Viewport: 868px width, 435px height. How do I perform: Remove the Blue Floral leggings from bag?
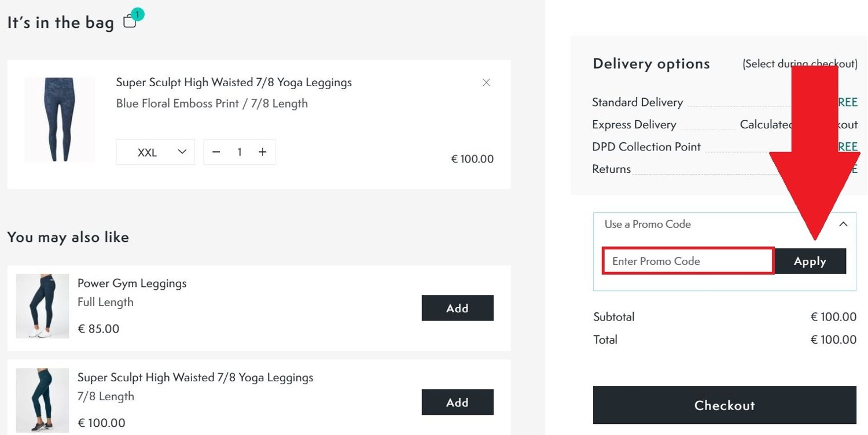(x=486, y=83)
